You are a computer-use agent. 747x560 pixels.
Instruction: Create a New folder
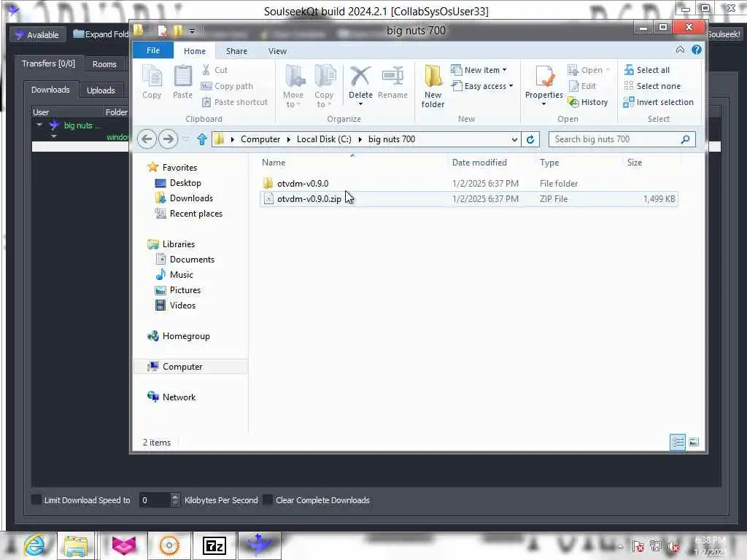[433, 86]
